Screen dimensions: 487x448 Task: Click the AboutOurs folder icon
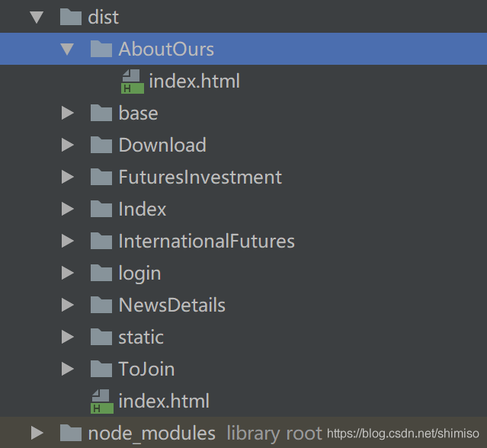click(101, 50)
